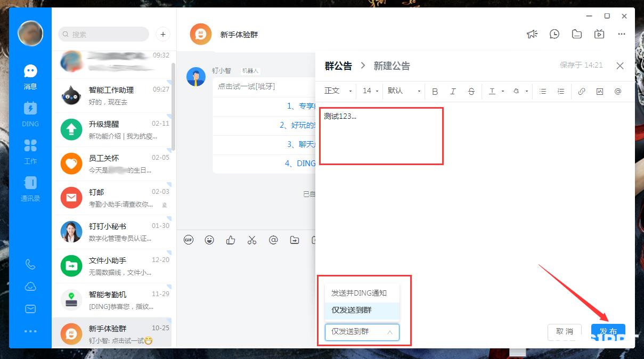This screenshot has width=644, height=359.
Task: Click the chat link starting with 1、专享
Action: tap(301, 106)
